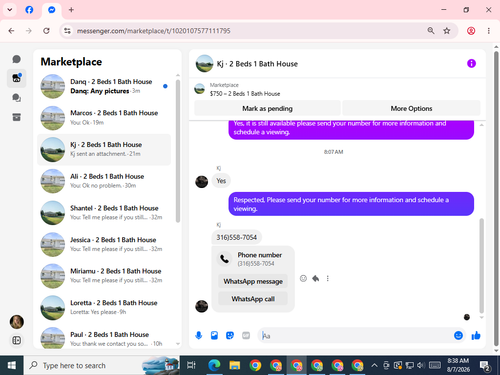The width and height of the screenshot is (500, 375).
Task: Bookmark this page with star icon
Action: (x=447, y=31)
